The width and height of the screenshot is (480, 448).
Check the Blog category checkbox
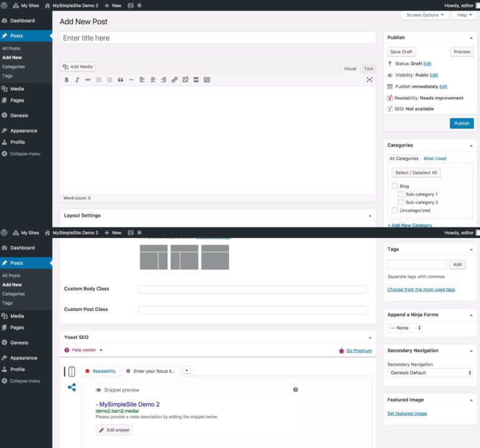(395, 186)
